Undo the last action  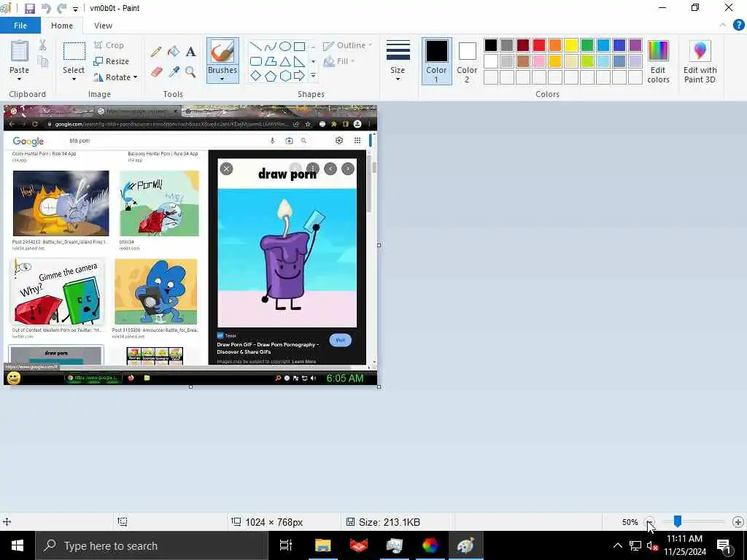[x=46, y=8]
